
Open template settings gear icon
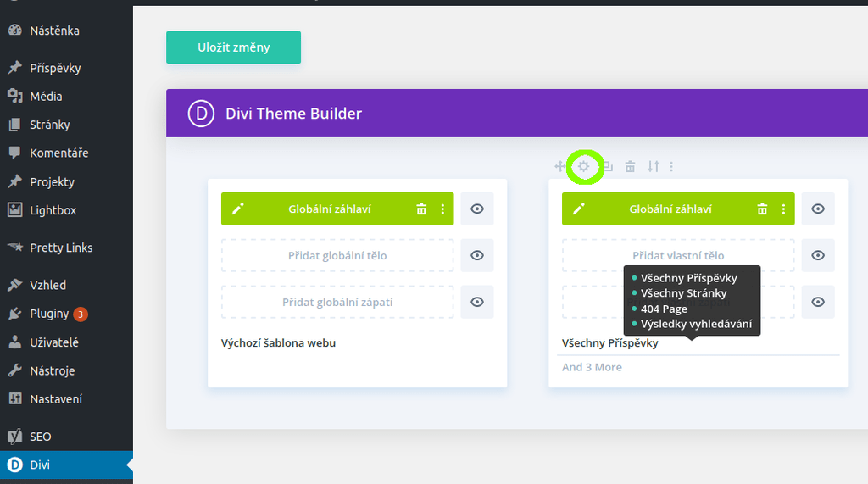click(583, 166)
